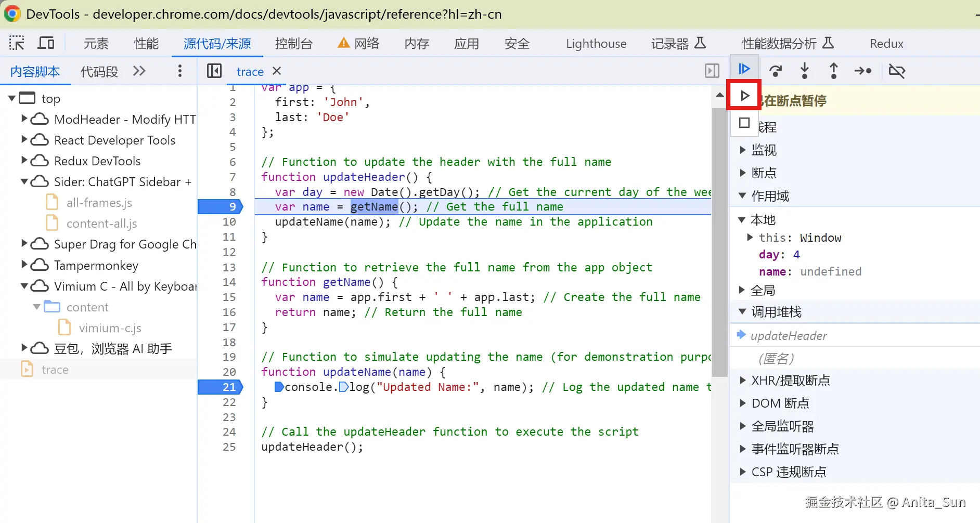Collapse the 作用域 scope section
This screenshot has width=980, height=523.
tap(742, 195)
